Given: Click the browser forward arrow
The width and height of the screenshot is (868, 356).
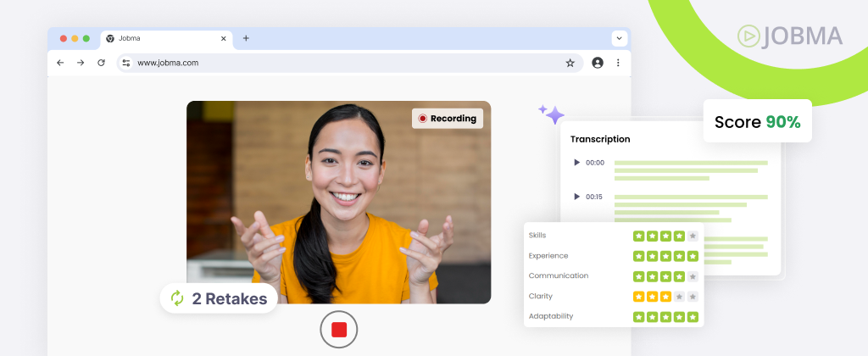Looking at the screenshot, I should pyautogui.click(x=81, y=63).
